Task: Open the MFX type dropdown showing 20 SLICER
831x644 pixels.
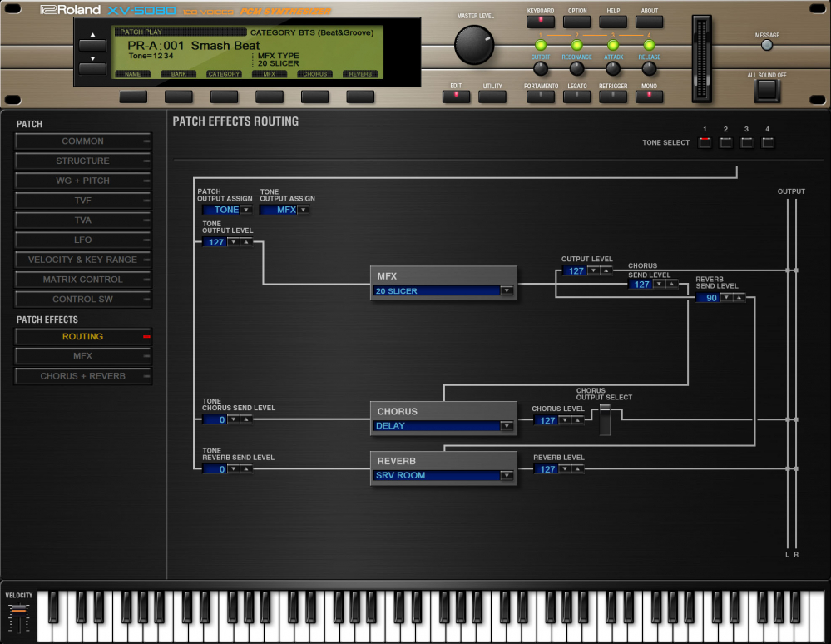Action: [507, 290]
